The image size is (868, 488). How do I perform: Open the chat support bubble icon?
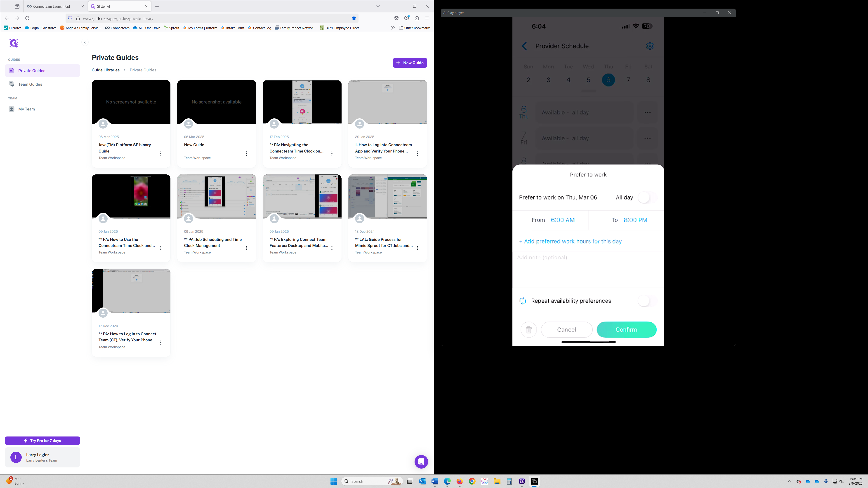tap(421, 462)
